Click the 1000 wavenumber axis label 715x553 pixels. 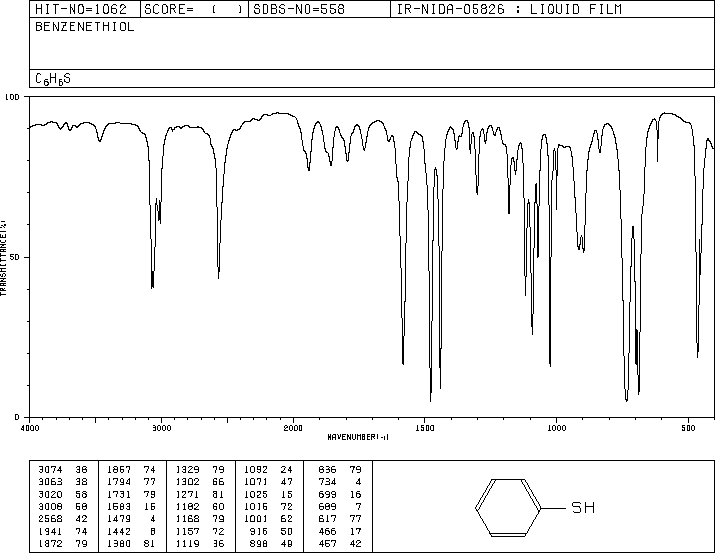(557, 428)
